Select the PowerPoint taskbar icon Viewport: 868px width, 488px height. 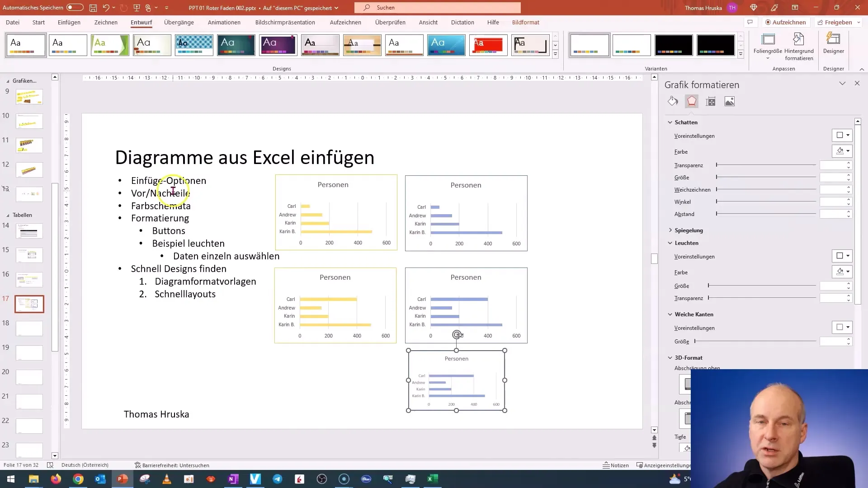(122, 479)
